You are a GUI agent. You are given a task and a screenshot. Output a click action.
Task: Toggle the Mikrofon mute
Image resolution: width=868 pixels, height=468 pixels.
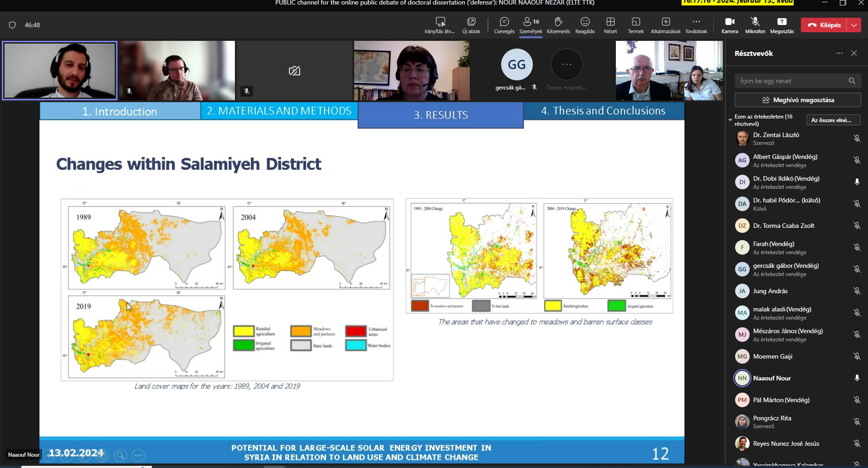pyautogui.click(x=755, y=25)
